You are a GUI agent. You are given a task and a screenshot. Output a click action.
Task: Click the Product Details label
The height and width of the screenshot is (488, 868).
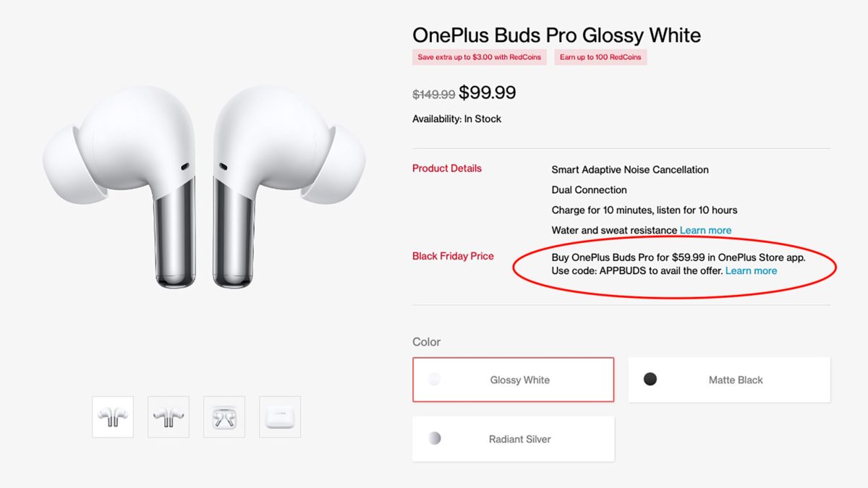pos(446,168)
